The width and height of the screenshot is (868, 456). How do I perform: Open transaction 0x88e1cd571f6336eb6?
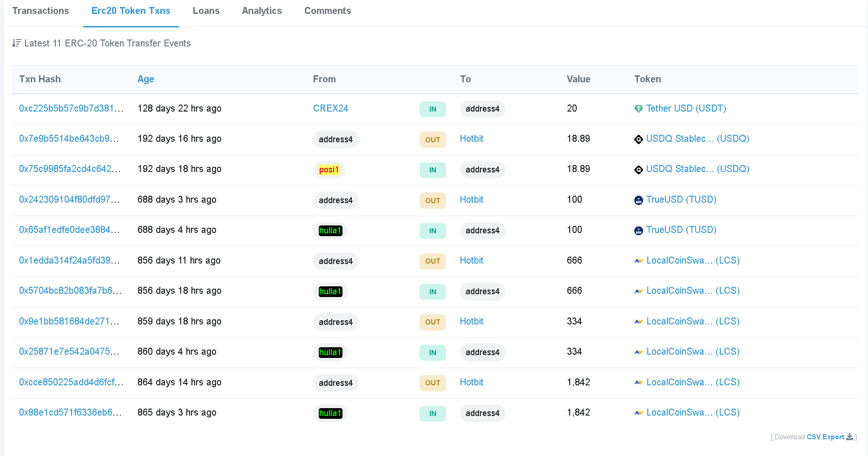[70, 412]
